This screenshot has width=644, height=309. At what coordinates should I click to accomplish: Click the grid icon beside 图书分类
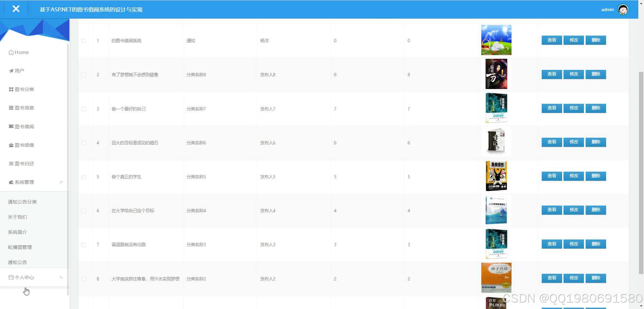pos(11,89)
